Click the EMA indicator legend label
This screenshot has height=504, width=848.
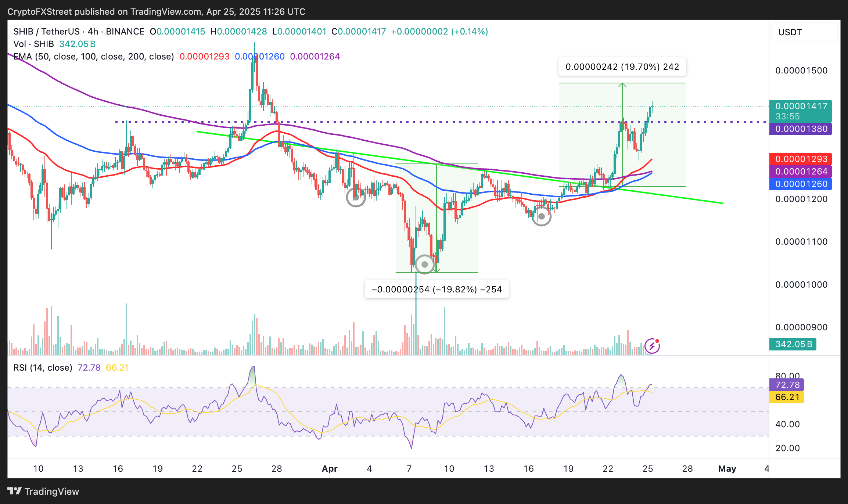93,57
